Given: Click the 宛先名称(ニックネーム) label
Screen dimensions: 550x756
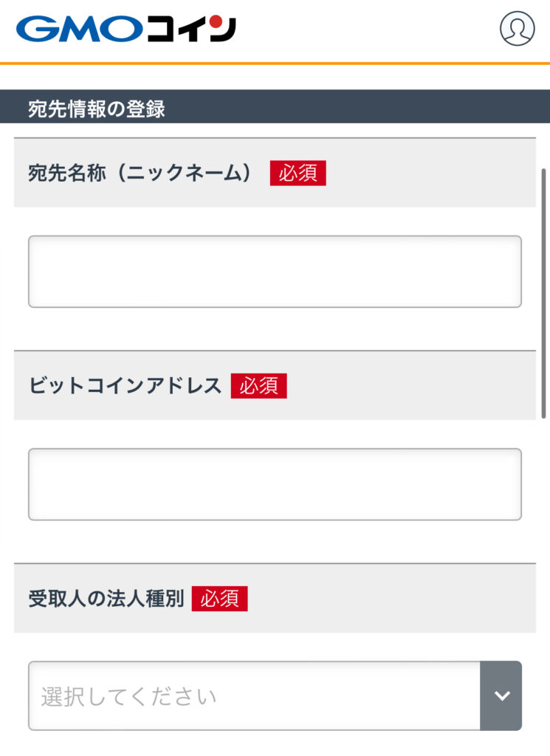Looking at the screenshot, I should pos(140,173).
